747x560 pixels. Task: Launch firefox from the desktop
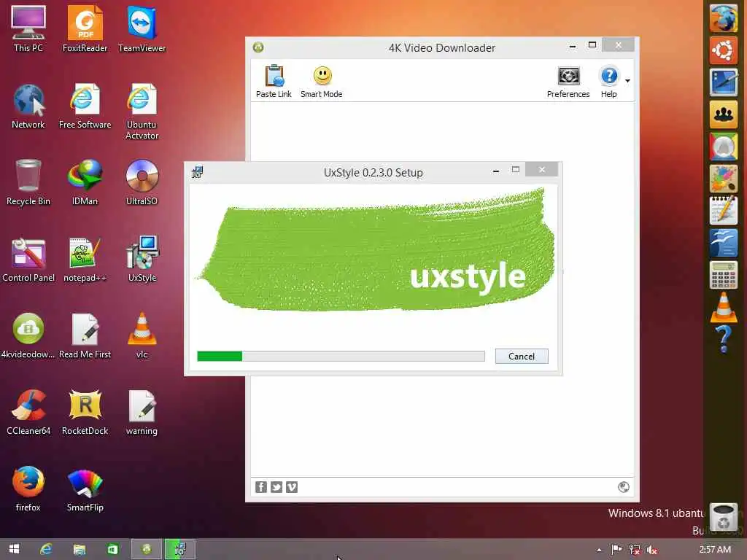28,489
